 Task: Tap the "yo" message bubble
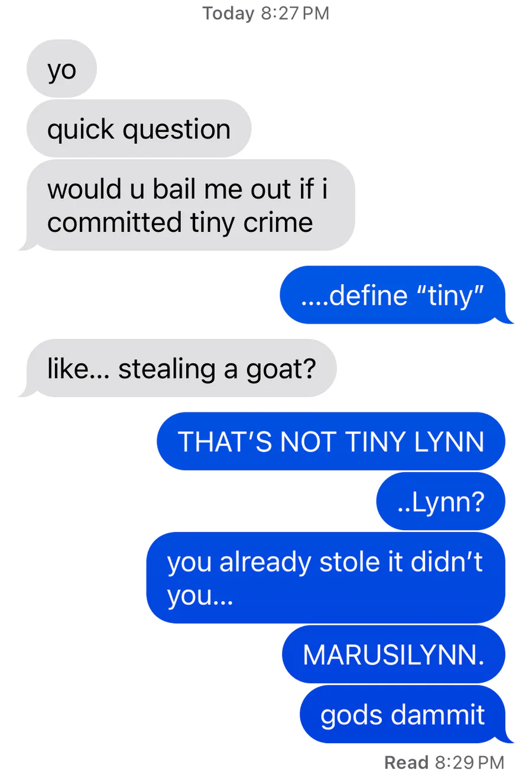pos(61,69)
